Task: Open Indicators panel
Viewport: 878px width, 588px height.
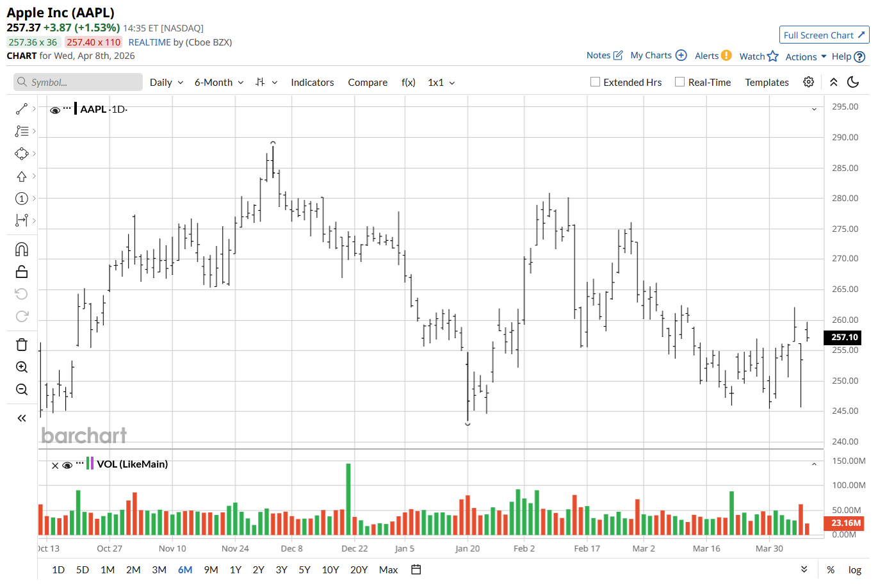Action: pos(313,82)
